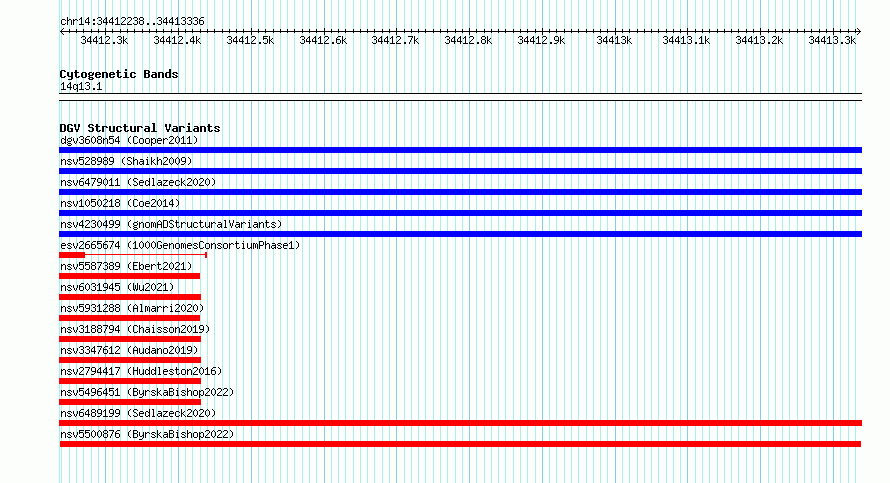Click the 34412.4k ruler label
This screenshot has width=890, height=483.
[177, 40]
